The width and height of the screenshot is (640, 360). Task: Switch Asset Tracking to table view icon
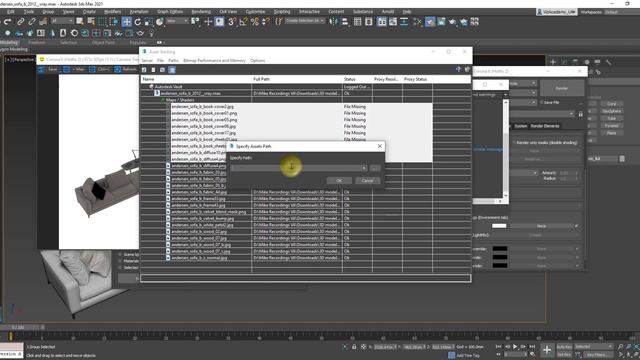(x=172, y=70)
